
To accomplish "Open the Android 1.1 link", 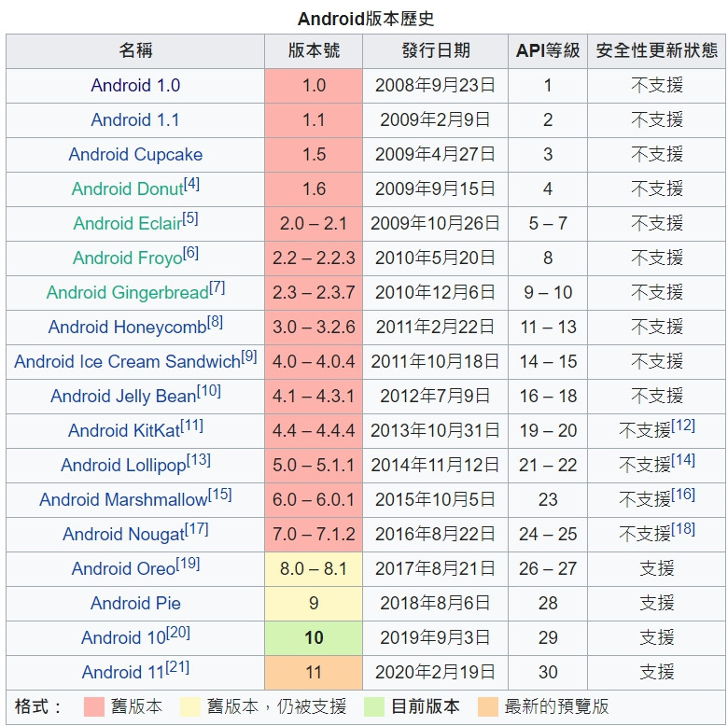I will (135, 119).
